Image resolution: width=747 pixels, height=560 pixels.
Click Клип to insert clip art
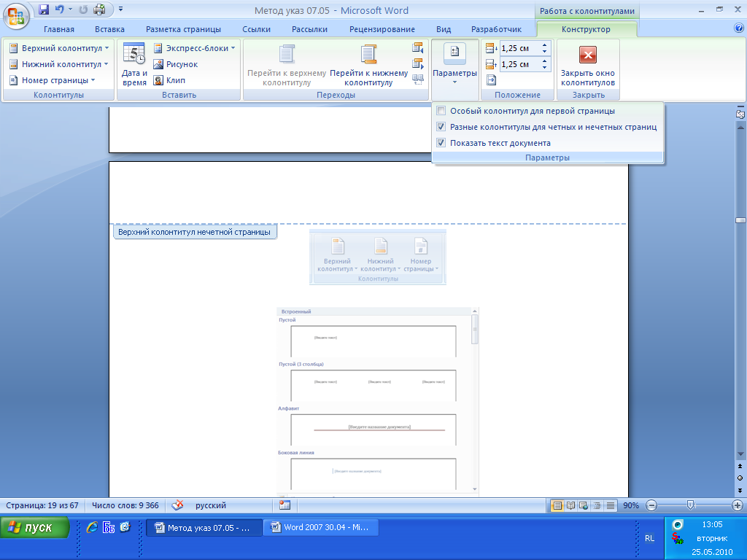169,80
